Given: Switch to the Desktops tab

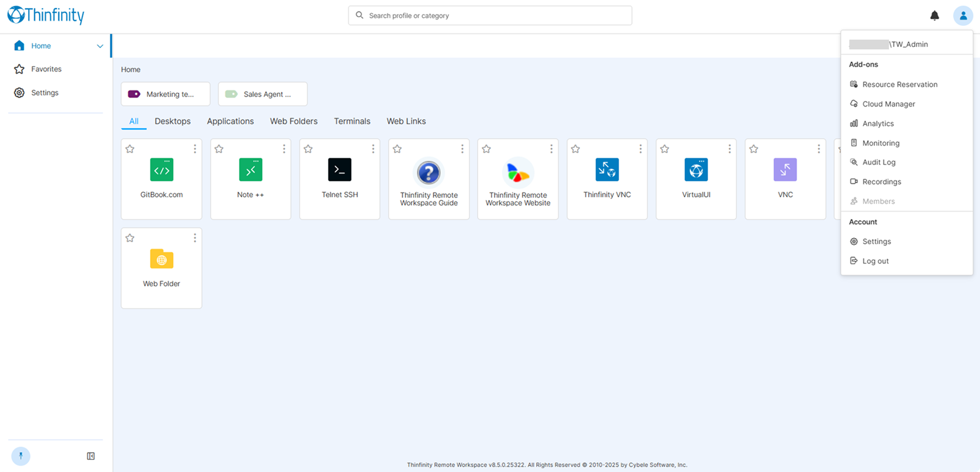Looking at the screenshot, I should [172, 121].
